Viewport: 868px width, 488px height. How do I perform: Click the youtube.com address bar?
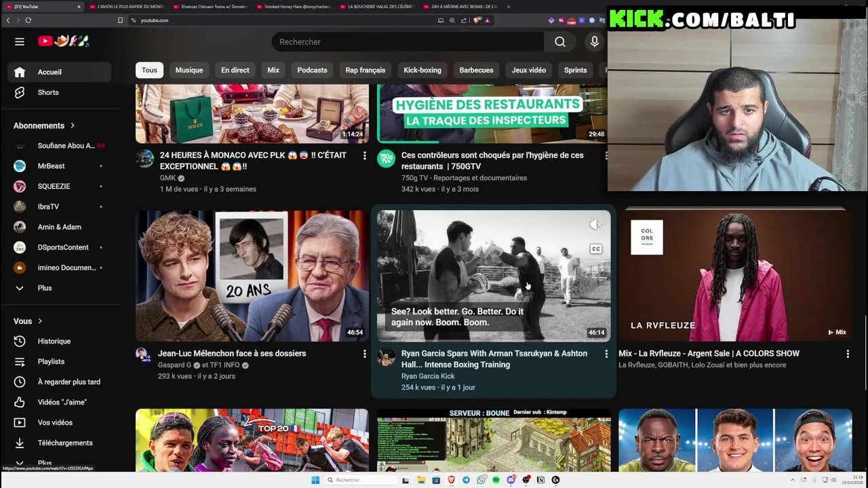[285, 20]
